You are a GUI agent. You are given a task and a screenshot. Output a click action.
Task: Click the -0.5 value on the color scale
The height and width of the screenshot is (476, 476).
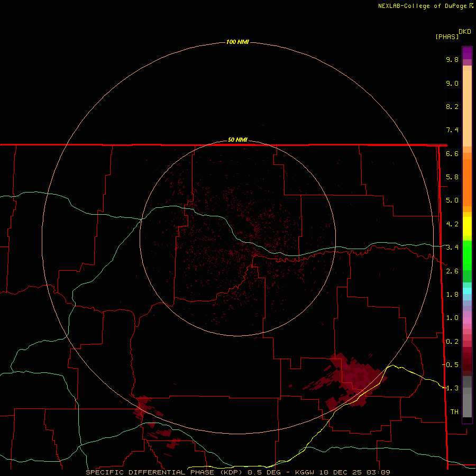450,365
